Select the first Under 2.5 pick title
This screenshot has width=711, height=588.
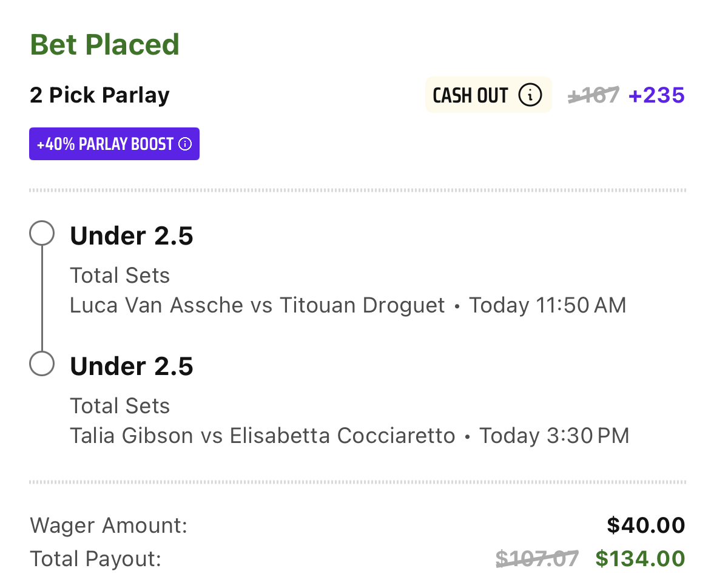132,236
